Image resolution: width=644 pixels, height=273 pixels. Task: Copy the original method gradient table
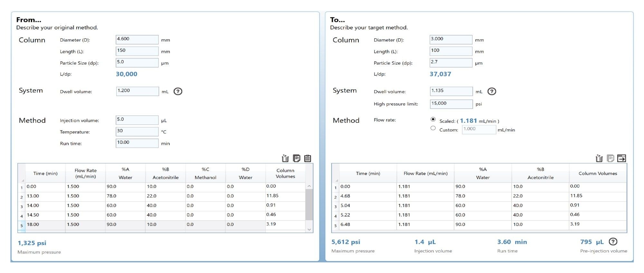297,158
